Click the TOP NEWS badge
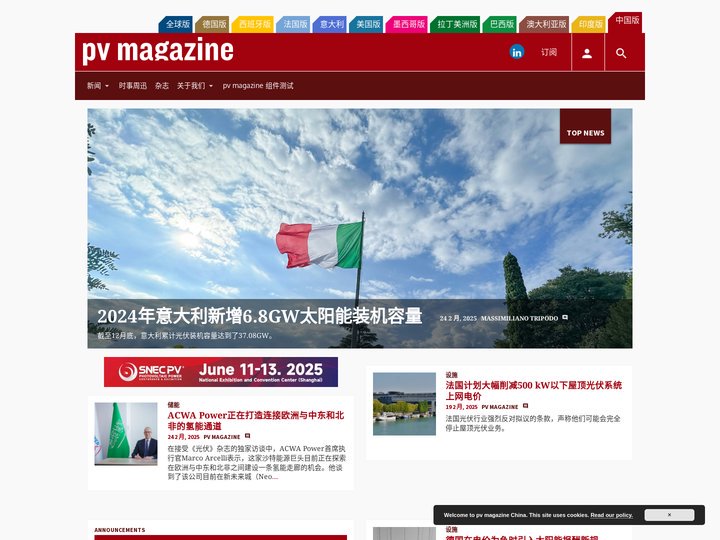 tap(585, 127)
